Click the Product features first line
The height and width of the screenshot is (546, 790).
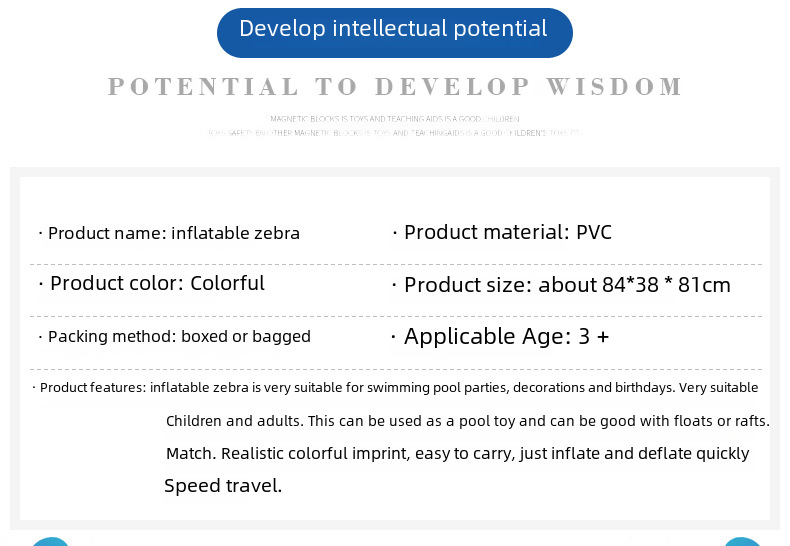tap(399, 387)
